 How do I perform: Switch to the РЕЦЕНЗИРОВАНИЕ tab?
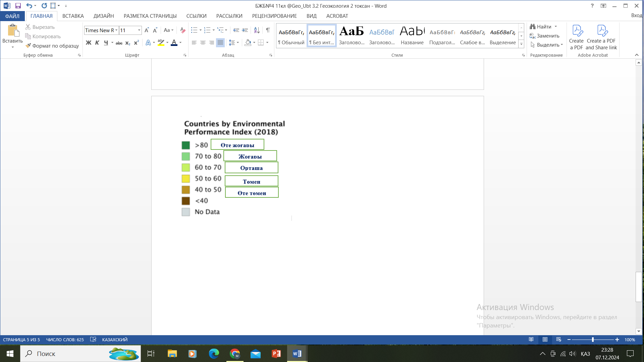tap(274, 16)
